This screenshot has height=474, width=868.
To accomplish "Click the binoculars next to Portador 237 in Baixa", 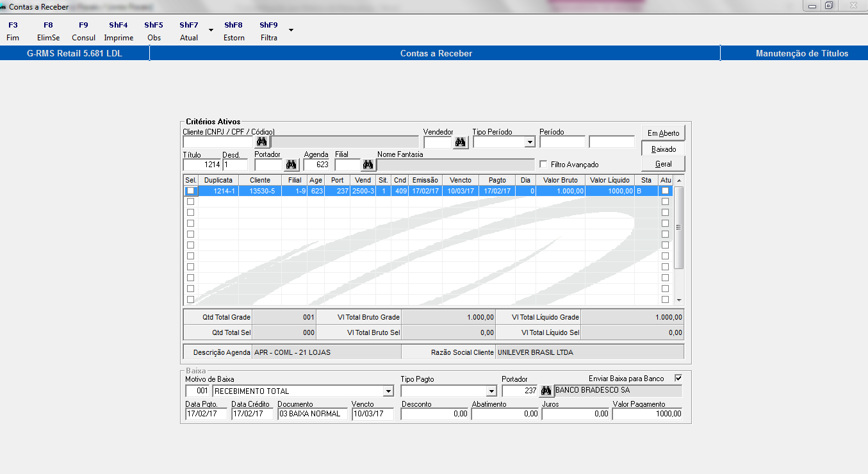I will pyautogui.click(x=546, y=391).
